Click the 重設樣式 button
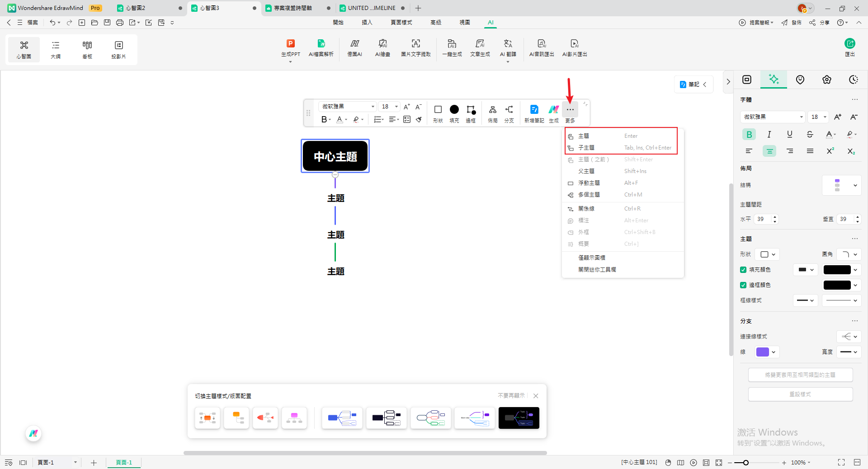 pyautogui.click(x=800, y=394)
